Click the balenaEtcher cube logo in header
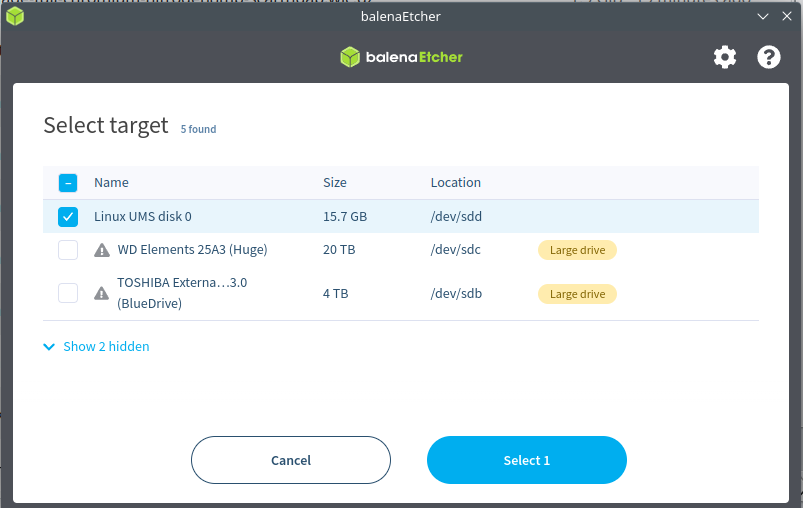 [350, 57]
